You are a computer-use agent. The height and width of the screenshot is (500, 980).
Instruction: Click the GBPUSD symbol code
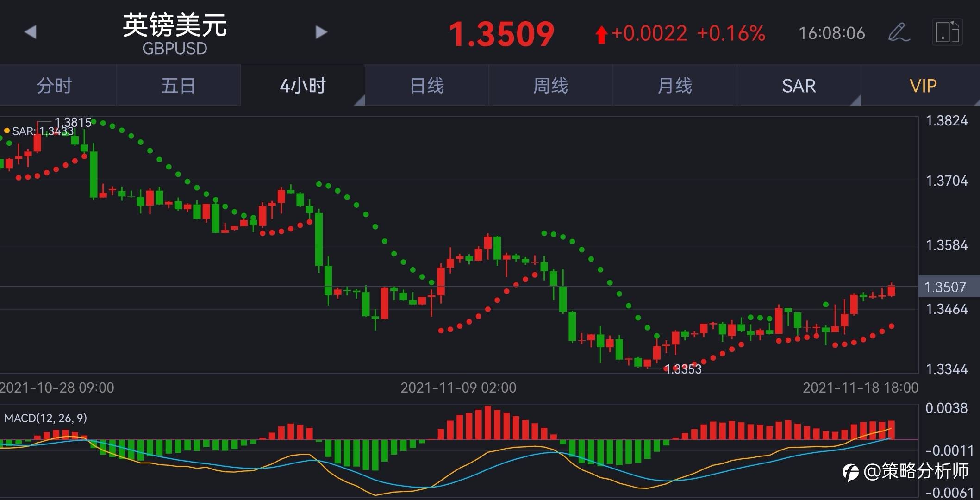175,49
